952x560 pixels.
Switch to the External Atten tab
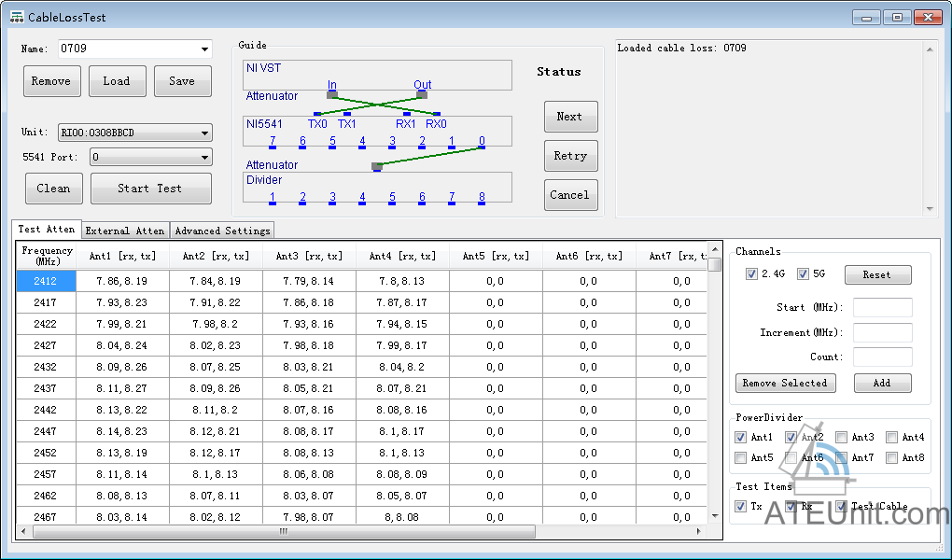click(125, 231)
